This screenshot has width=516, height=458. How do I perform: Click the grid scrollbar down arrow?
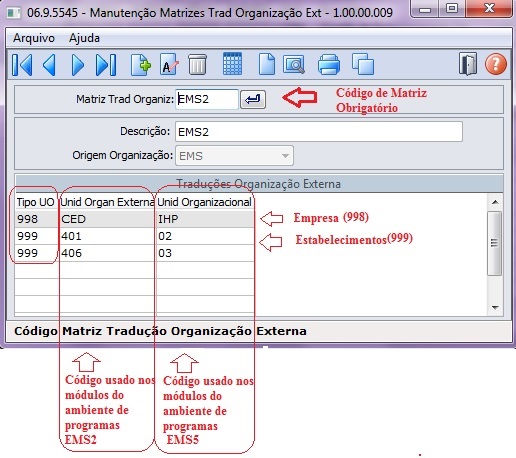[495, 307]
